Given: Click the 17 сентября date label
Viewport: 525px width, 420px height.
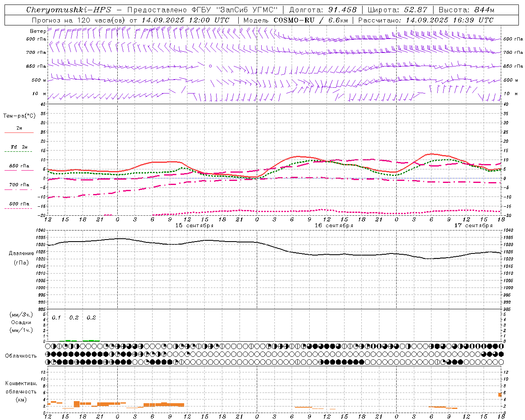Looking at the screenshot, I should point(473,226).
